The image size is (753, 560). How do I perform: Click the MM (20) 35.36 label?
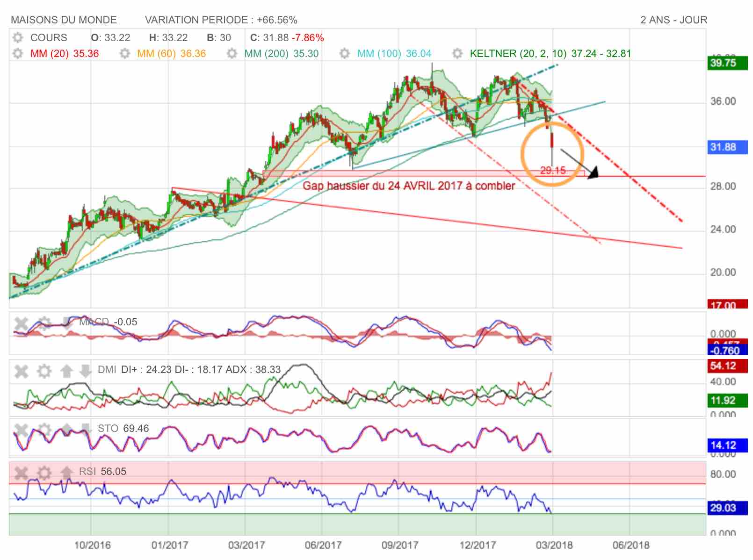click(x=65, y=53)
